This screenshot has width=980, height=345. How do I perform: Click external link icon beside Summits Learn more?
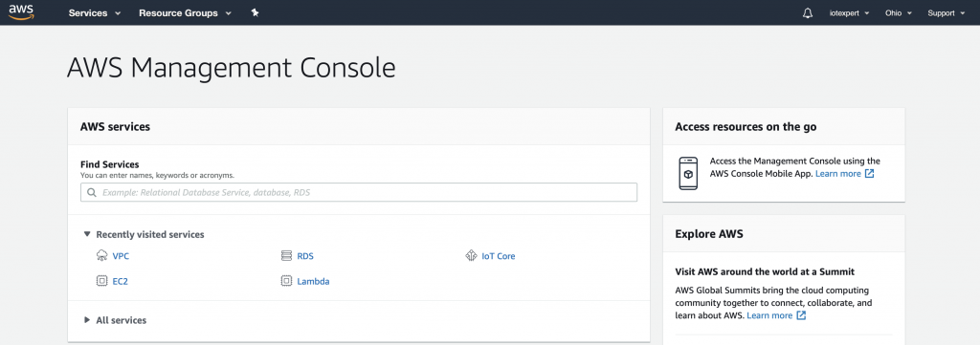[801, 315]
